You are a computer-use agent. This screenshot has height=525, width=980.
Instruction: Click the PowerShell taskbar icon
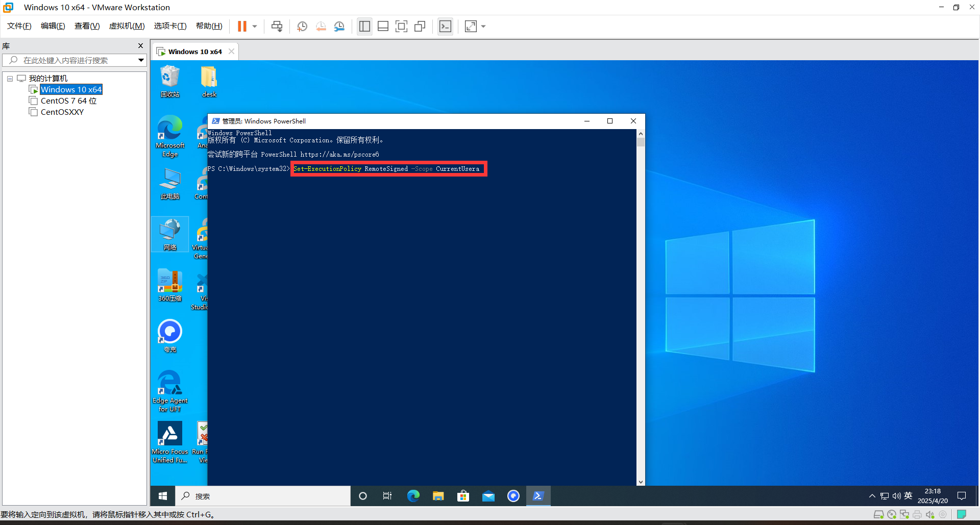(x=538, y=496)
